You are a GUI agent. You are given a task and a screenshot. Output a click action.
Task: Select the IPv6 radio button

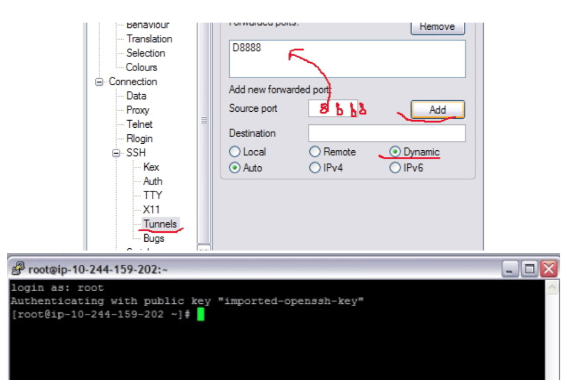click(395, 168)
